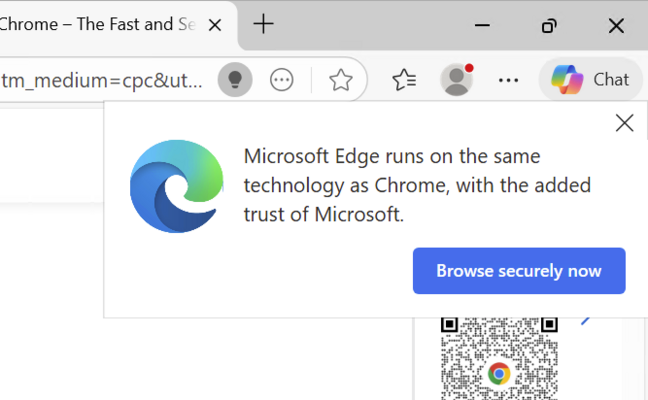Click the Edge popup message text
Viewport: 648px width, 400px height.
coord(417,186)
